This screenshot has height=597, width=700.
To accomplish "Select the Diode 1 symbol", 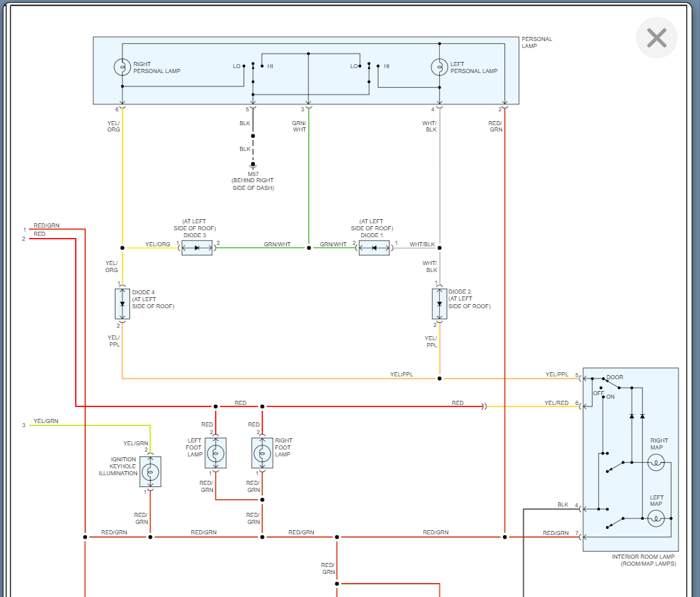I will coord(374,248).
